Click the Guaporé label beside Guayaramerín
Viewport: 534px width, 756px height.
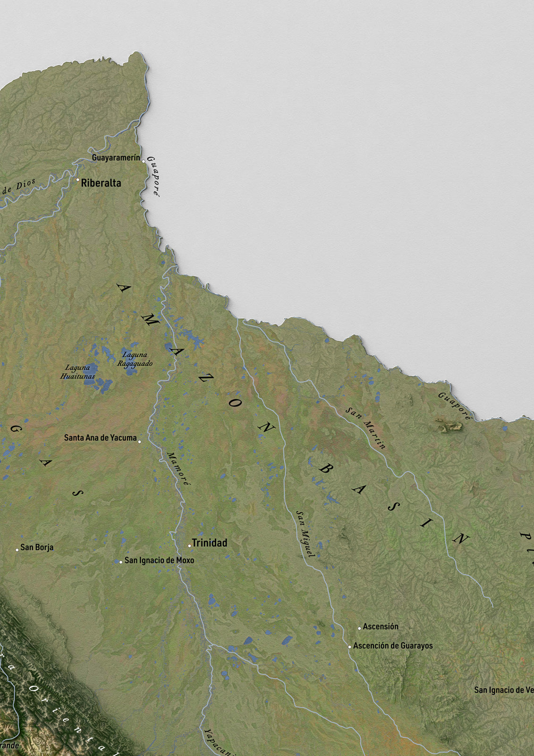tap(153, 176)
